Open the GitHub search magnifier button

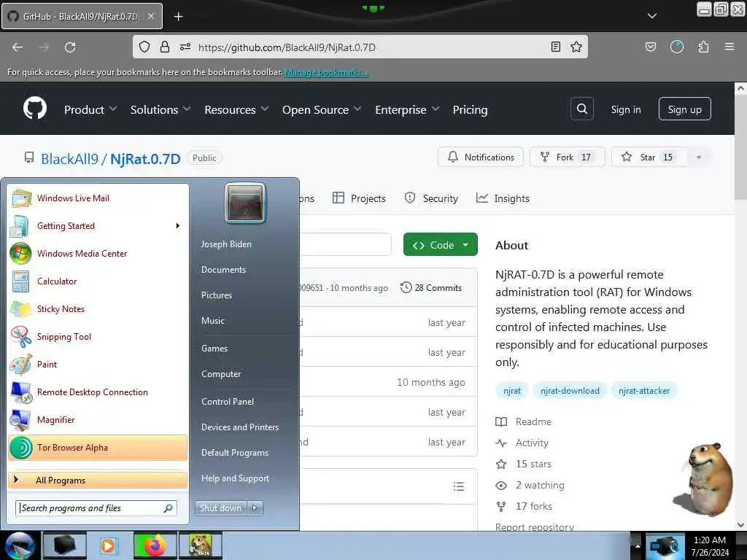point(581,109)
